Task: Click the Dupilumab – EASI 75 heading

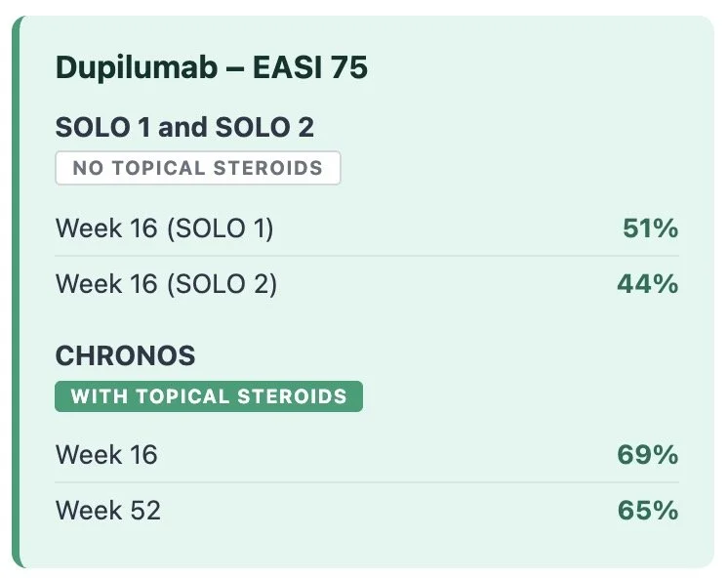Action: [x=211, y=67]
